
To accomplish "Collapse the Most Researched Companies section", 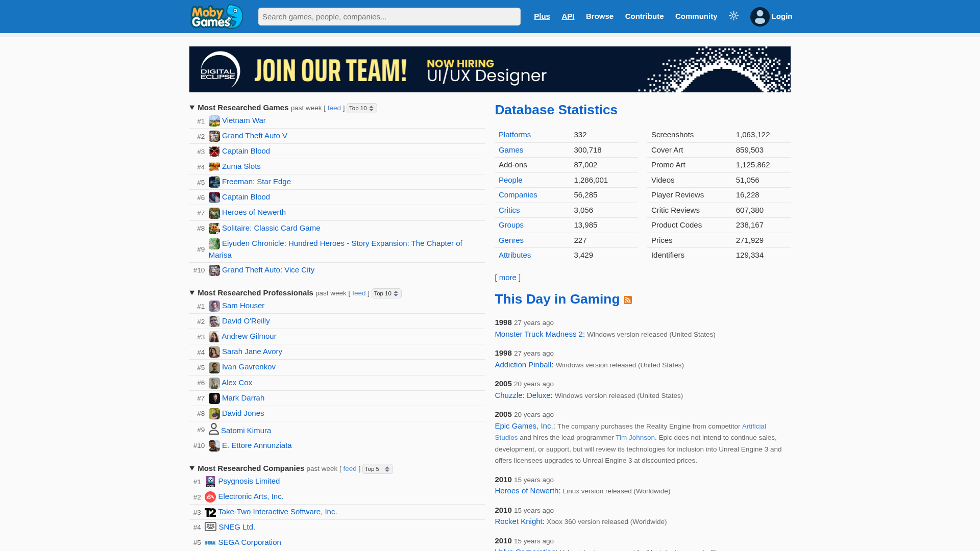I will coord(192,468).
